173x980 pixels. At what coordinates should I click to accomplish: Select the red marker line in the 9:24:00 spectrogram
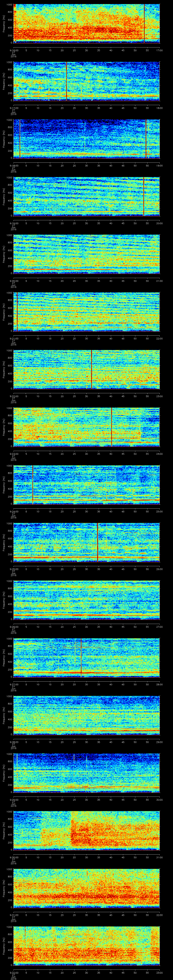(33, 485)
